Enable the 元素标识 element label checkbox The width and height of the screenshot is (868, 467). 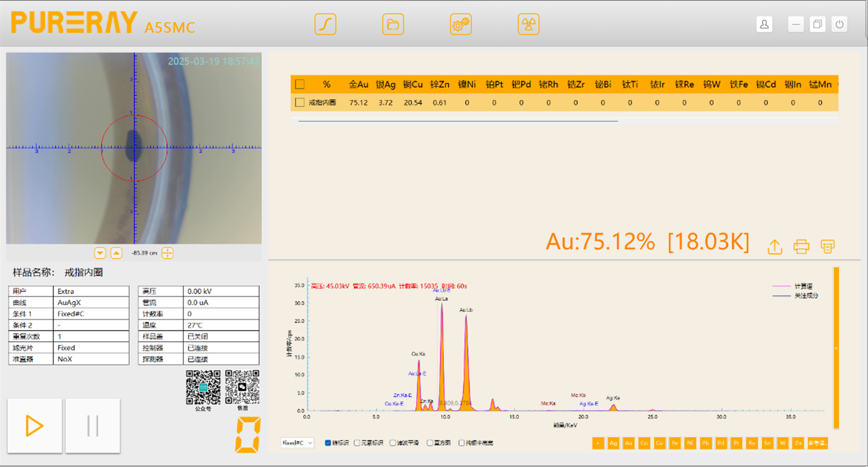pyautogui.click(x=357, y=443)
